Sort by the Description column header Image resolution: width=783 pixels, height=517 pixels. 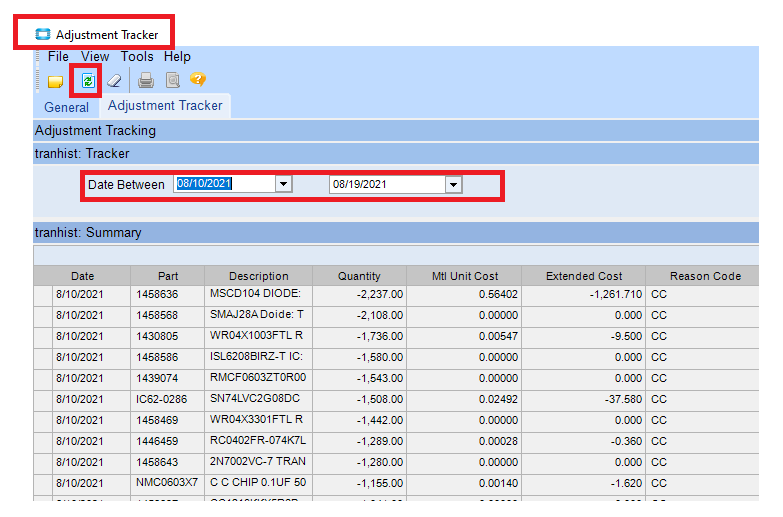[x=259, y=276]
